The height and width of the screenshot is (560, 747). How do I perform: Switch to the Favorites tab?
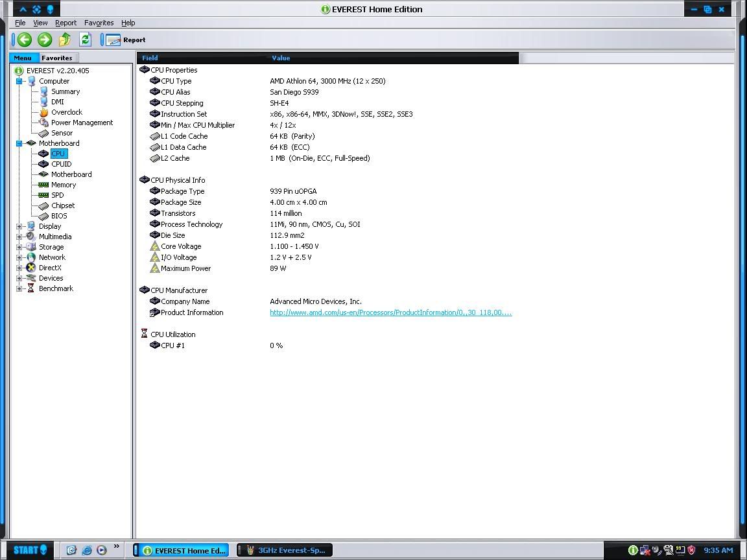coord(57,58)
